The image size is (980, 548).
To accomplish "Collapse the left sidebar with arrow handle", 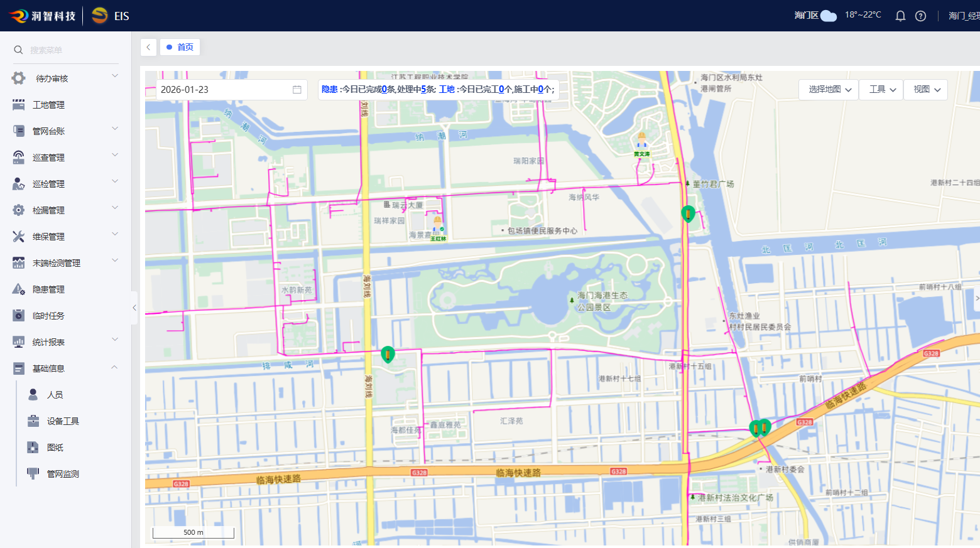I will click(134, 308).
